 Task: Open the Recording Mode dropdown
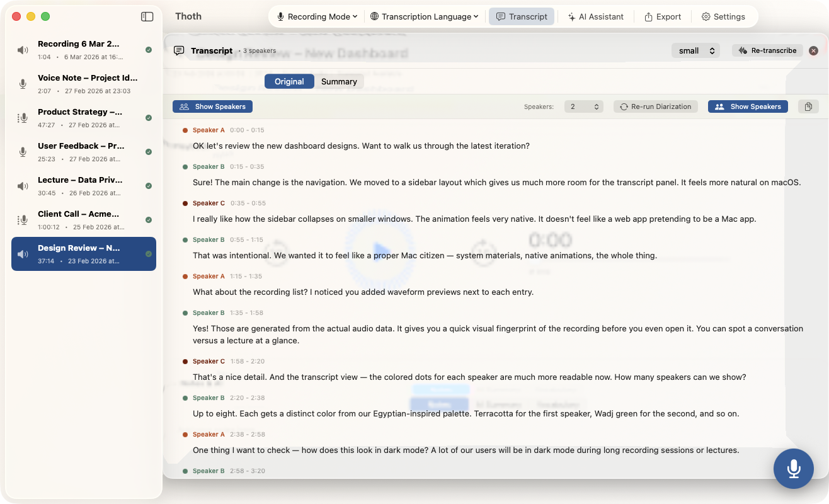point(317,17)
